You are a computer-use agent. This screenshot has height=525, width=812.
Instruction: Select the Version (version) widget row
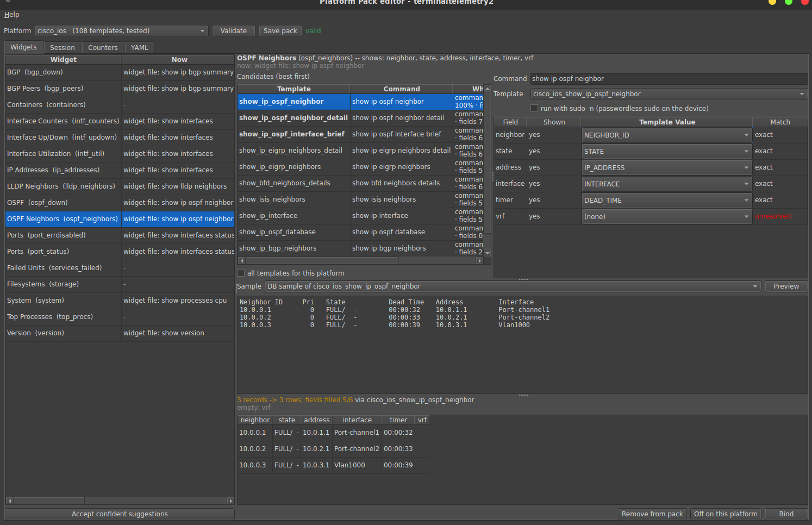120,333
